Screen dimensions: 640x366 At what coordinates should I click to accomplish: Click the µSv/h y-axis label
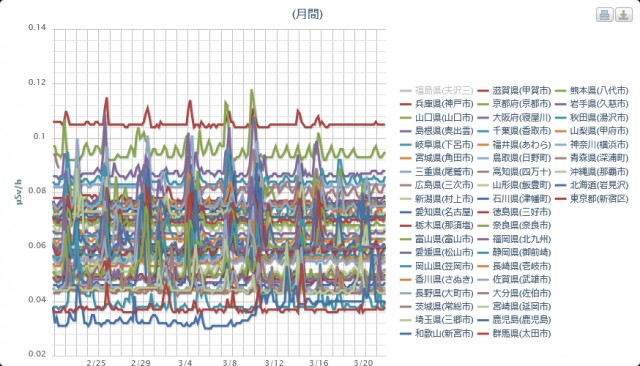(x=18, y=192)
